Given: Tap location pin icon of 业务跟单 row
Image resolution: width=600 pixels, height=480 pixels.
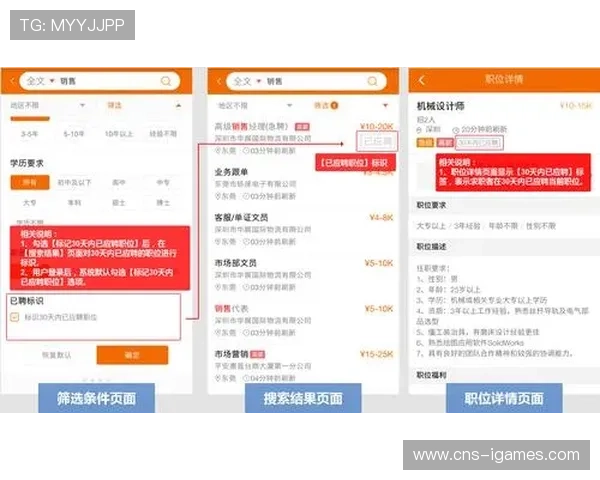Looking at the screenshot, I should click(x=218, y=196).
